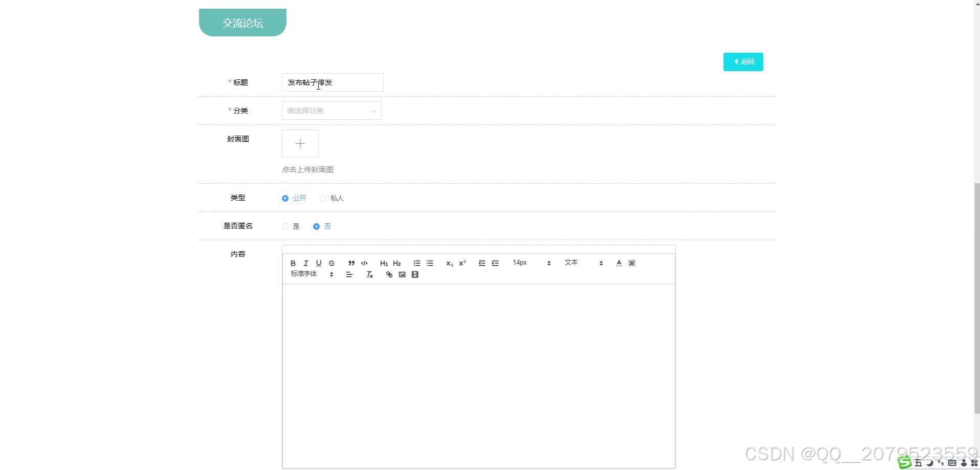Image resolution: width=980 pixels, height=470 pixels.
Task: Click inside the content editor area
Action: coord(479,376)
